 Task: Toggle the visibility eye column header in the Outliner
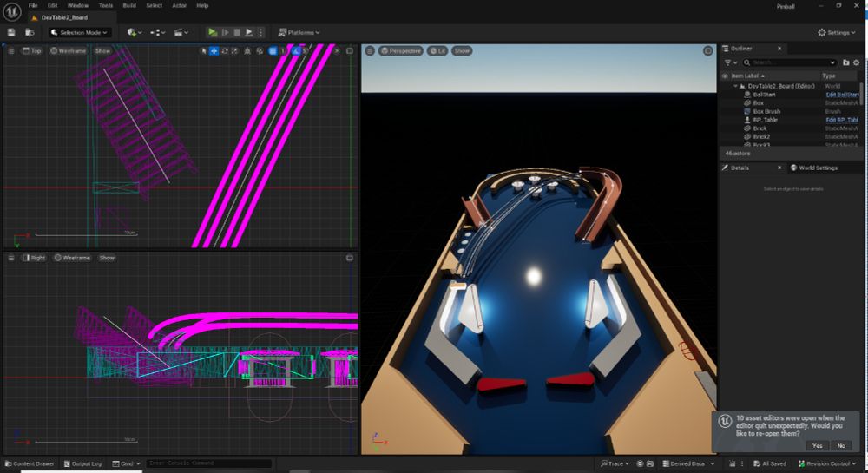(725, 76)
